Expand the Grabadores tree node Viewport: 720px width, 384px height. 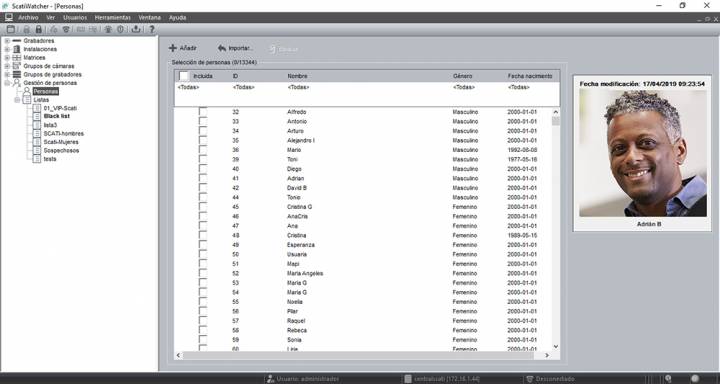[7, 41]
